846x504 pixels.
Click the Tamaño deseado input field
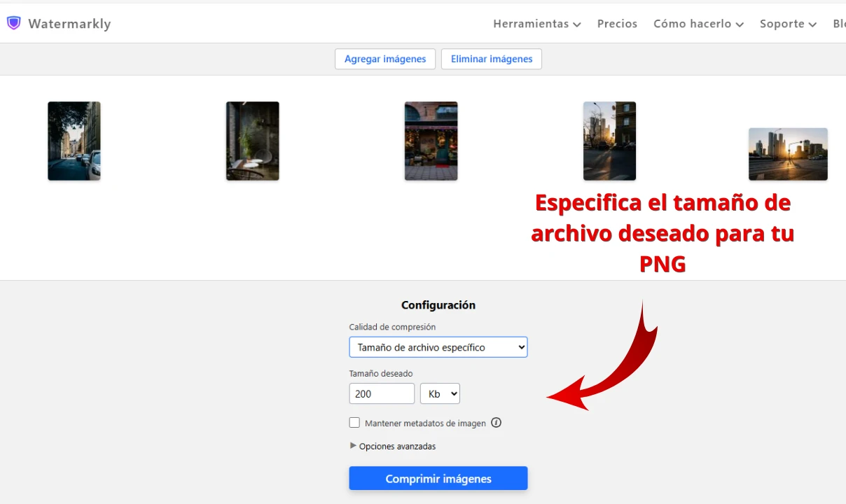(382, 393)
